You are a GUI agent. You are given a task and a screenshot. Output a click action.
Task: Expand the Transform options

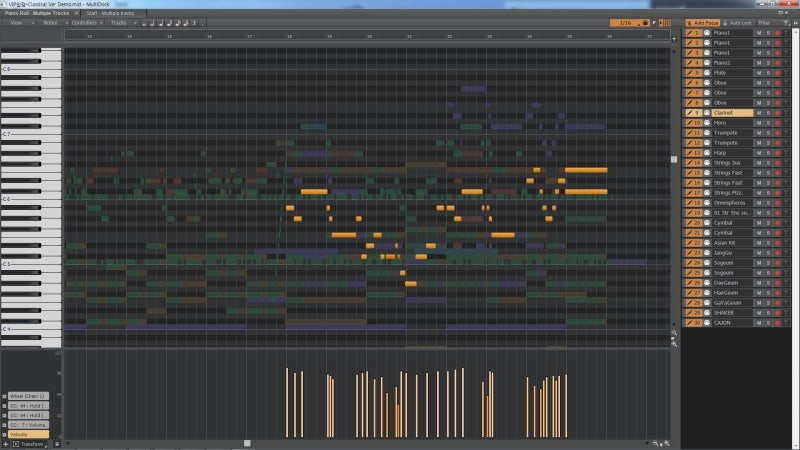pos(31,444)
